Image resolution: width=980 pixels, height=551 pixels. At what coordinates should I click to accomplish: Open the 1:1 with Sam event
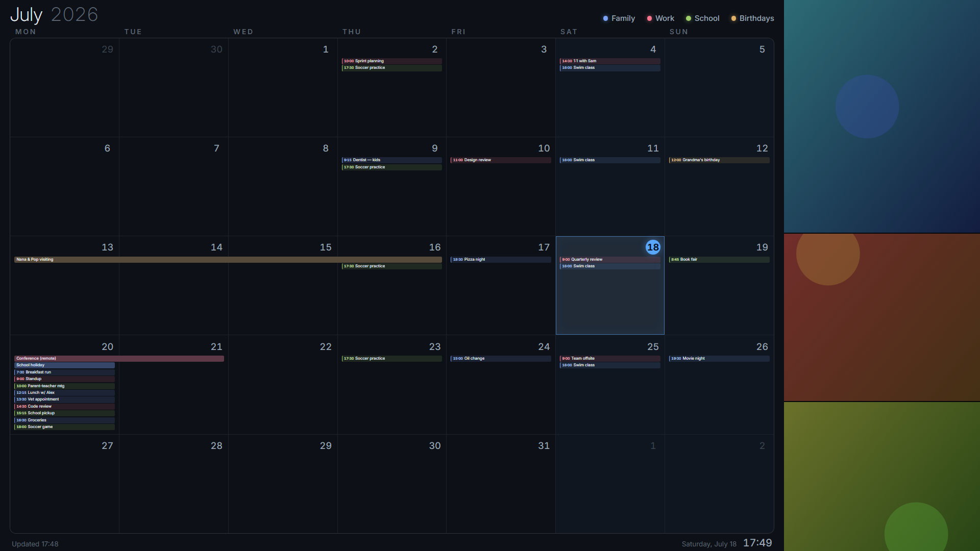(610, 61)
